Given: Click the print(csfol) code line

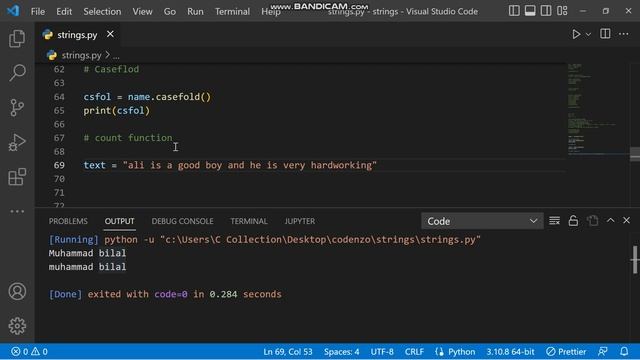Looking at the screenshot, I should pyautogui.click(x=117, y=111).
